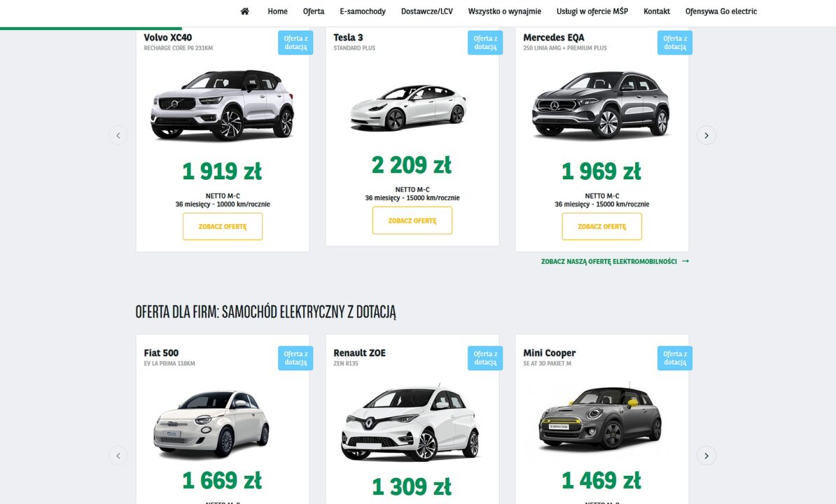Screen dimensions: 836x504
Task: View the Tesla 3 offer button
Action: (412, 220)
